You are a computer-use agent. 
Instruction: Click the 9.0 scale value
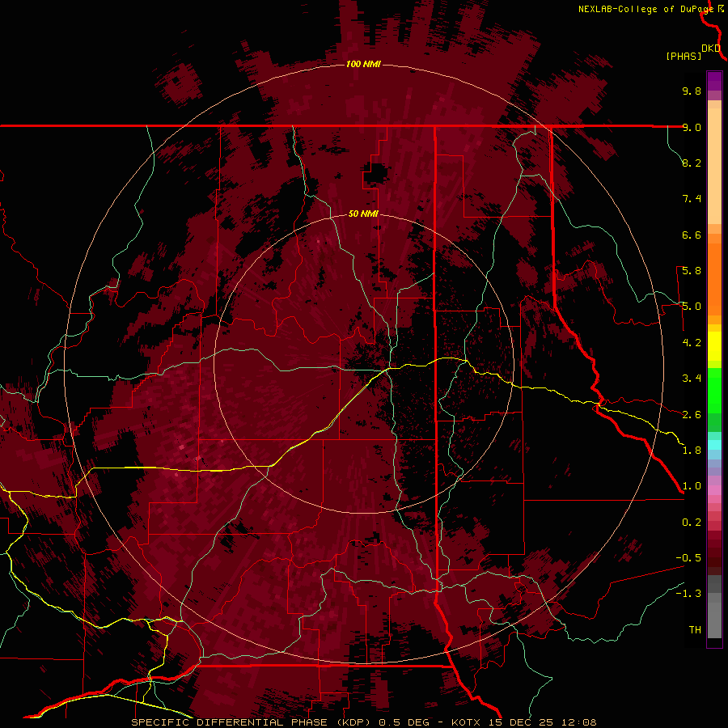tap(692, 127)
